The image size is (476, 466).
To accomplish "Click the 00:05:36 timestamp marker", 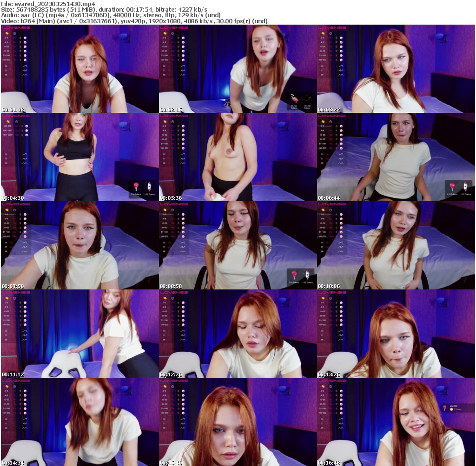I will [170, 197].
